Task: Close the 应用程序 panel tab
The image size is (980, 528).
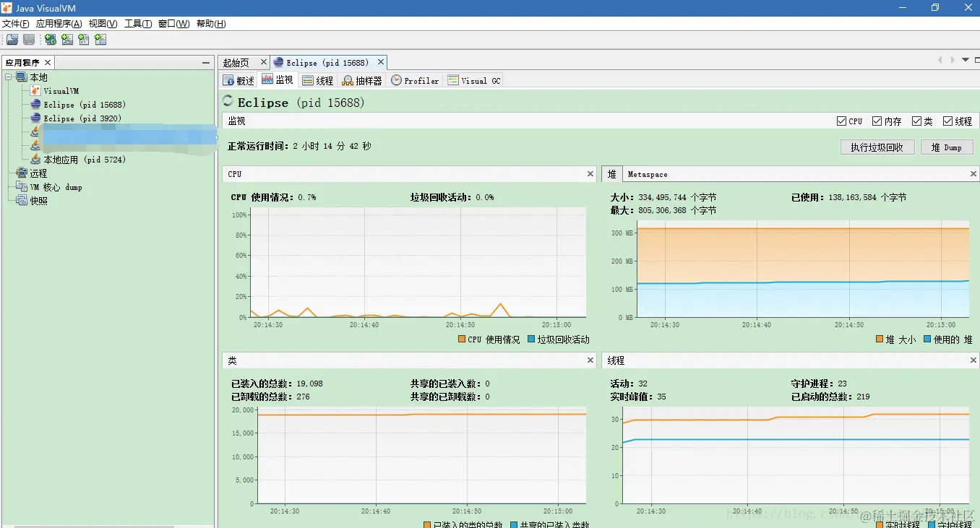Action: click(x=48, y=63)
